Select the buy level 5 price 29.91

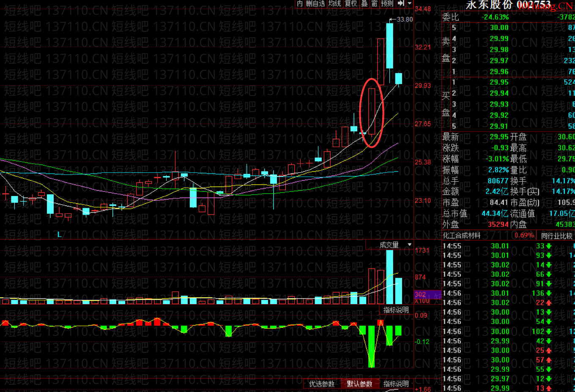(499, 126)
